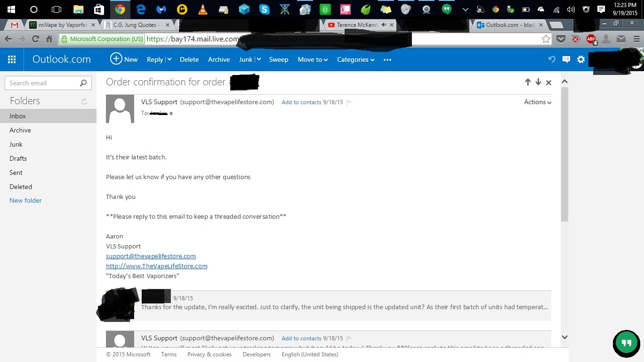The height and width of the screenshot is (362, 644).
Task: Switch to the C.G. Jung Quotes tab
Action: click(x=137, y=25)
